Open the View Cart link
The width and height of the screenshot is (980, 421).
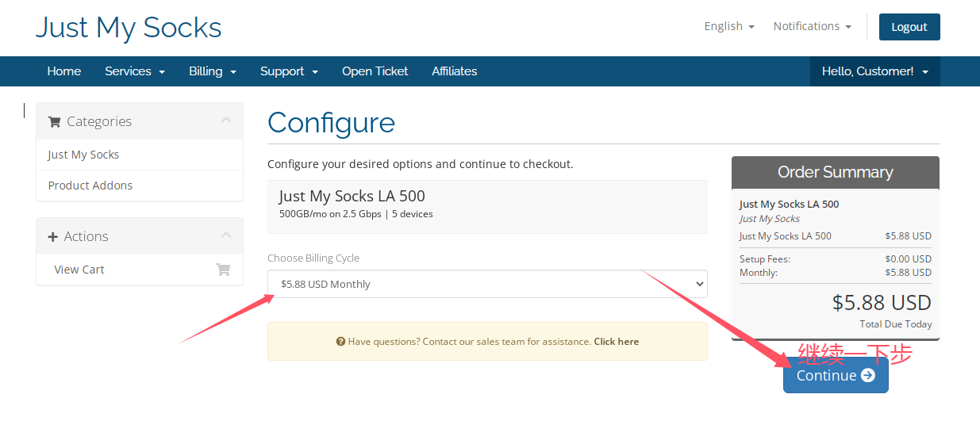(x=79, y=270)
